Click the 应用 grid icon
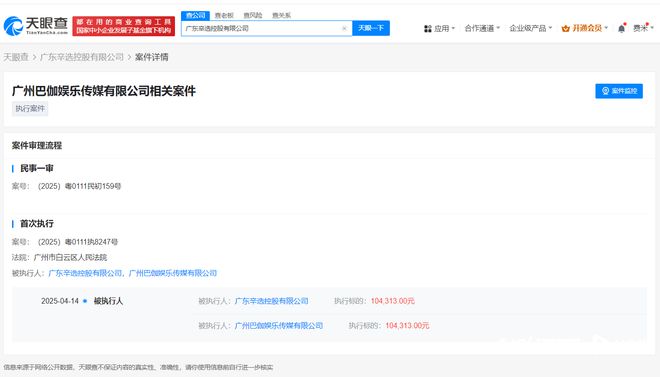The image size is (660, 377). click(x=428, y=29)
